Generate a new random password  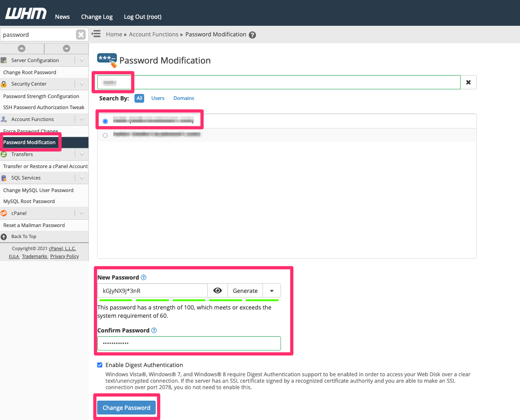pyautogui.click(x=245, y=291)
